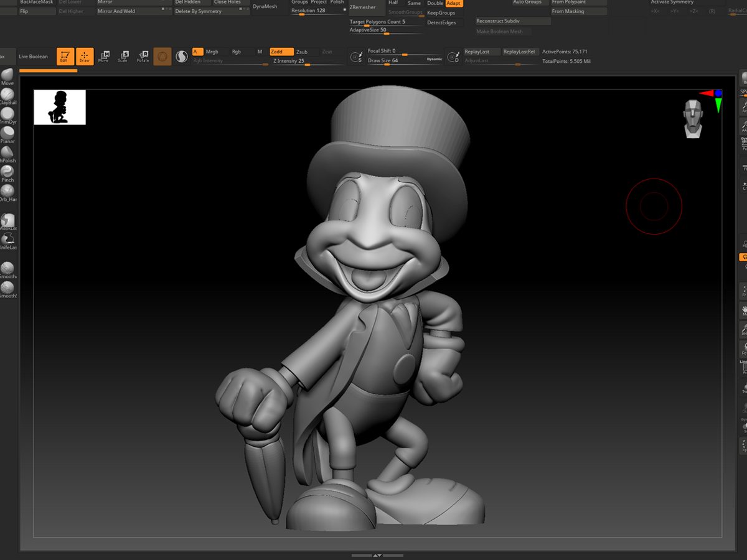
Task: Toggle Zadd mode
Action: [281, 52]
